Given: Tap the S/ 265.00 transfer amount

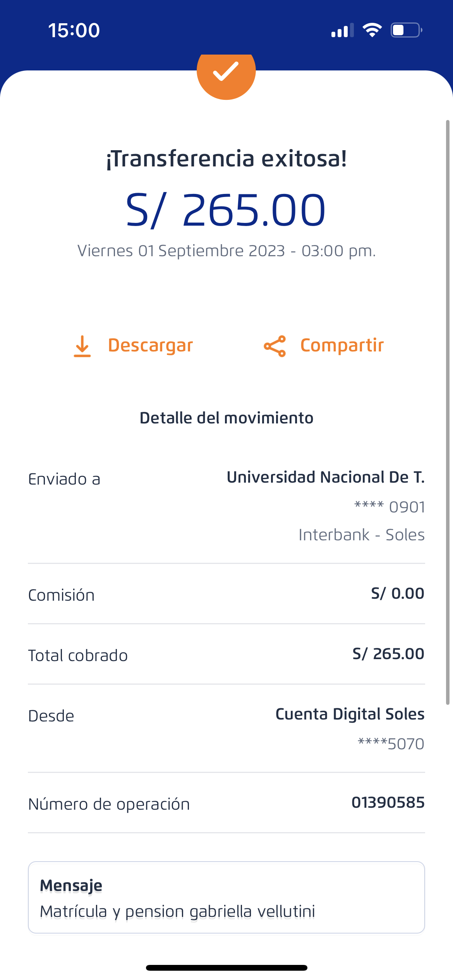Looking at the screenshot, I should pos(226,210).
